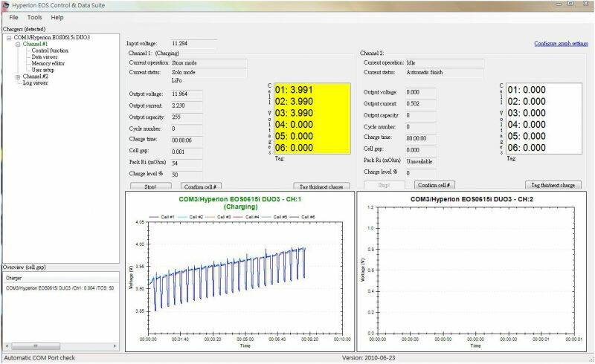
Task: Click Channel 2 Current operation field Idle
Action: 444,62
